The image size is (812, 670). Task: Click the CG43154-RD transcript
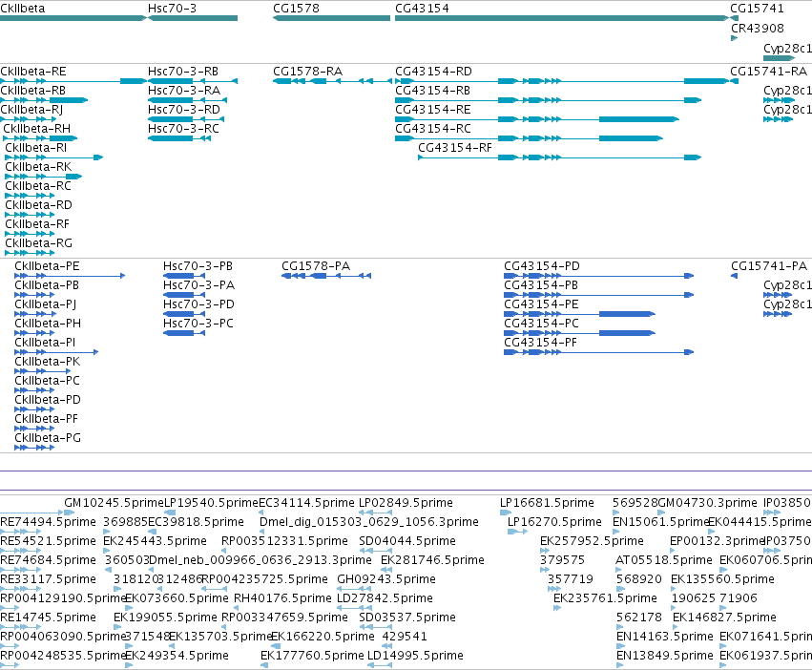pos(562,81)
